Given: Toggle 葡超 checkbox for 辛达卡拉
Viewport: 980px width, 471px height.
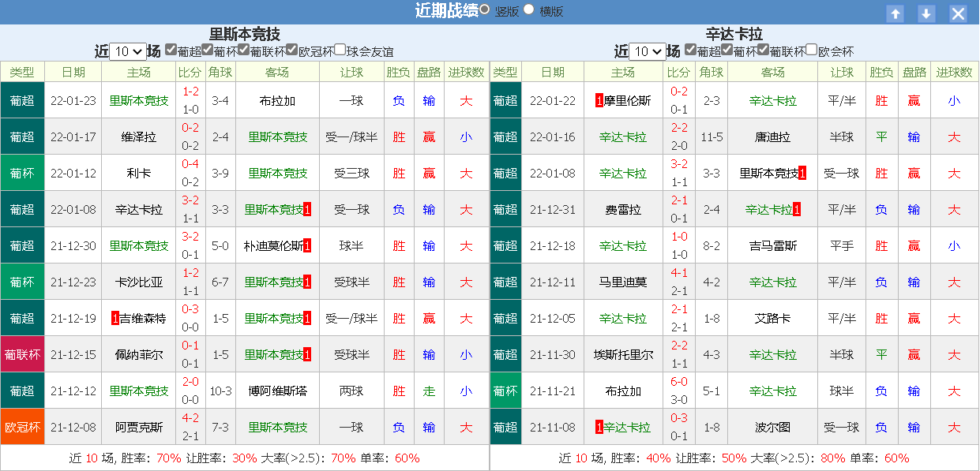Looking at the screenshot, I should (x=691, y=49).
